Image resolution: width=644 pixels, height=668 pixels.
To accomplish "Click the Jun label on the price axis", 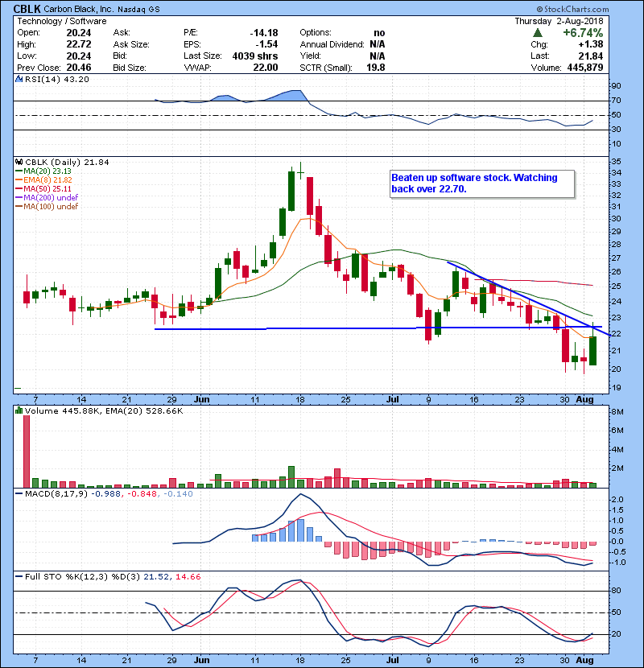I will pyautogui.click(x=201, y=399).
